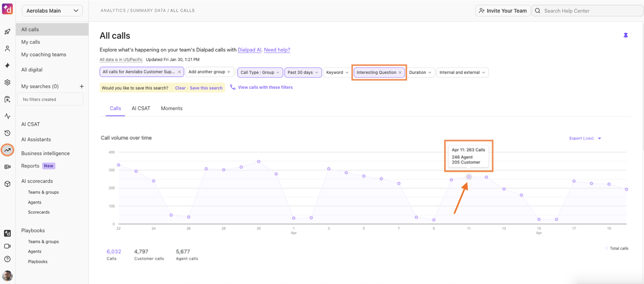644x284 pixels.
Task: Open the Aerolabs Main office dropdown
Action: 52,11
